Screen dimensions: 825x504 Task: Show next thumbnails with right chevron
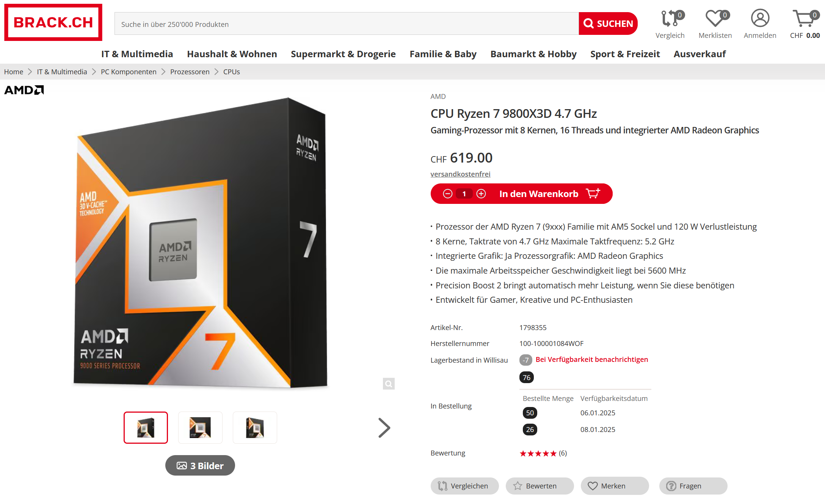pyautogui.click(x=384, y=428)
